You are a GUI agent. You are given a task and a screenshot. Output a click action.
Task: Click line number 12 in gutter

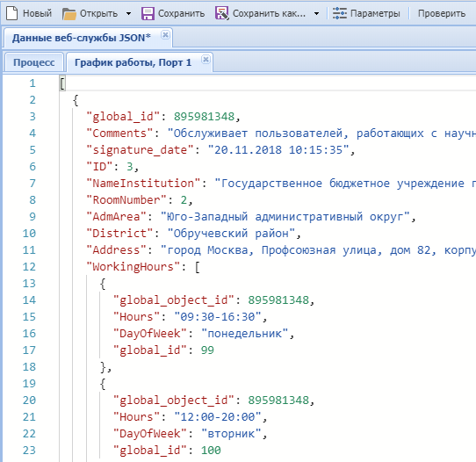point(29,267)
